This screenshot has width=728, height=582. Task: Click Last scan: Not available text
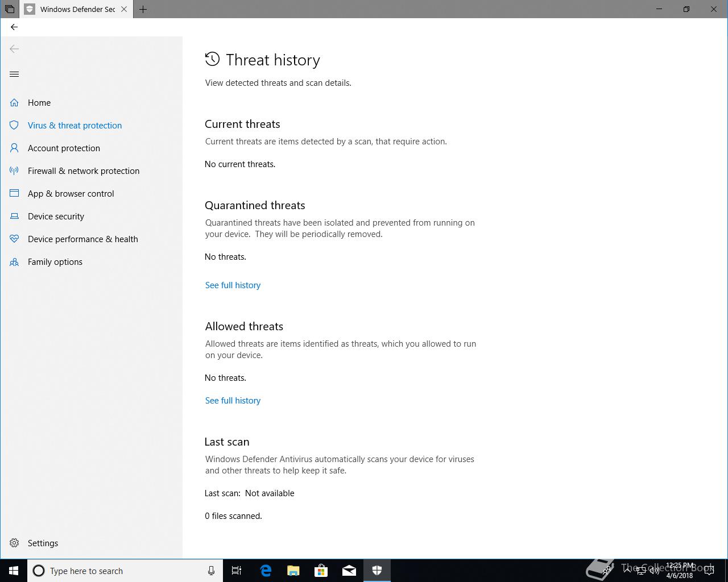tap(250, 493)
